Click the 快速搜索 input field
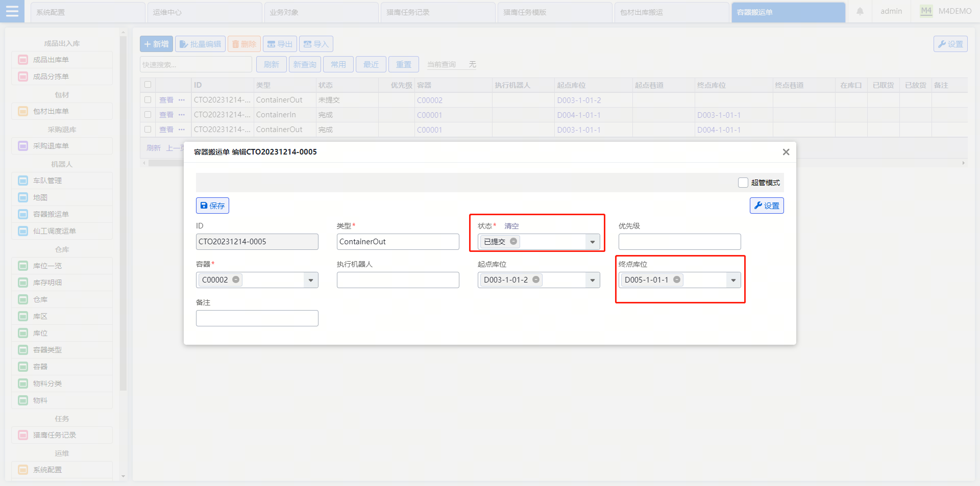The height and width of the screenshot is (486, 980). [196, 64]
